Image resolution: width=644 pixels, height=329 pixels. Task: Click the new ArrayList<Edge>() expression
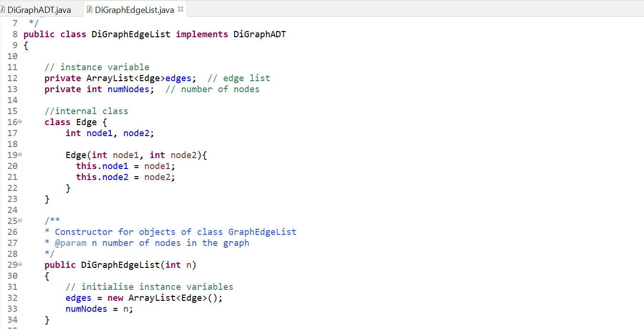(x=162, y=297)
